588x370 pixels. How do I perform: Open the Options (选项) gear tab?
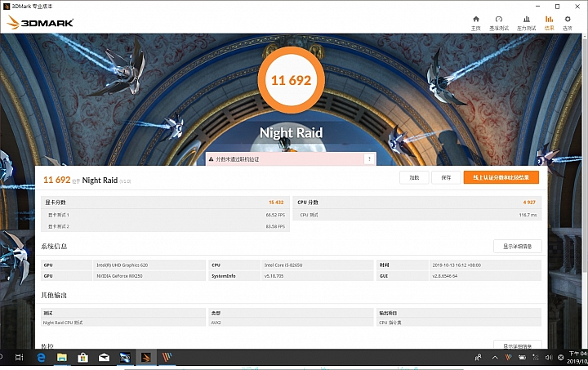point(568,23)
